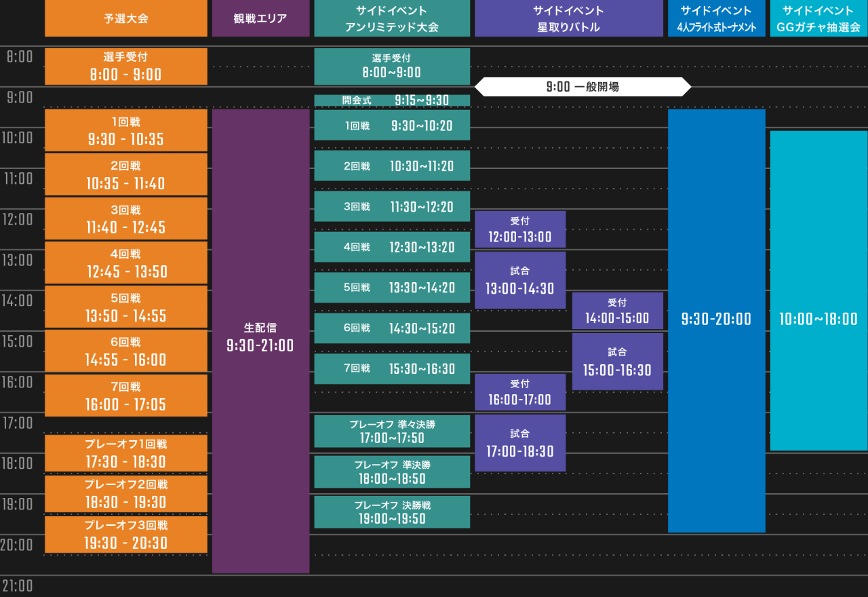This screenshot has height=597, width=868.
Task: Click the 試合 17:00-18:30 block
Action: 520,442
